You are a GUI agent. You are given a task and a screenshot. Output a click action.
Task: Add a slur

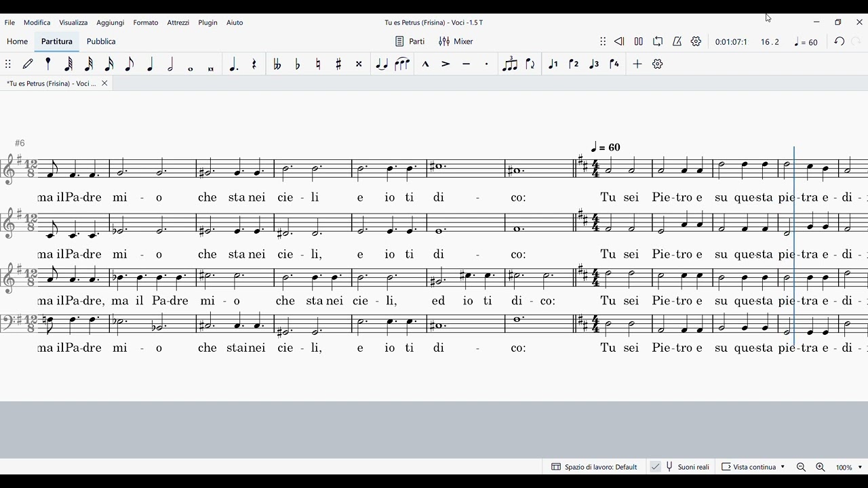click(x=402, y=64)
